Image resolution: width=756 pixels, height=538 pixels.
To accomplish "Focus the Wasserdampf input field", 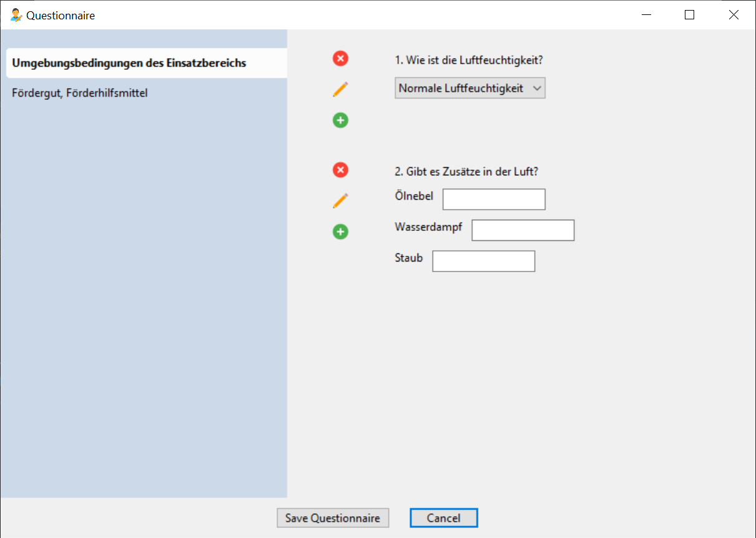I will pos(523,230).
